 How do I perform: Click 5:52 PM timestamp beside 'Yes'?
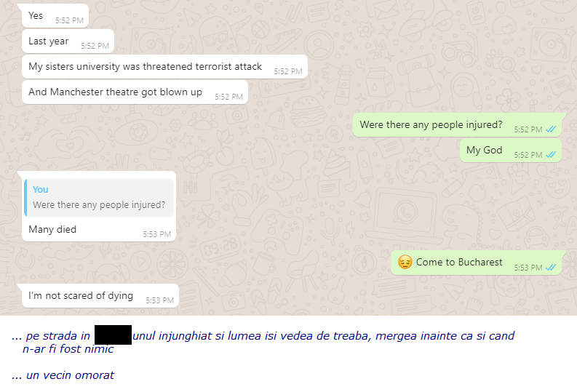[69, 20]
